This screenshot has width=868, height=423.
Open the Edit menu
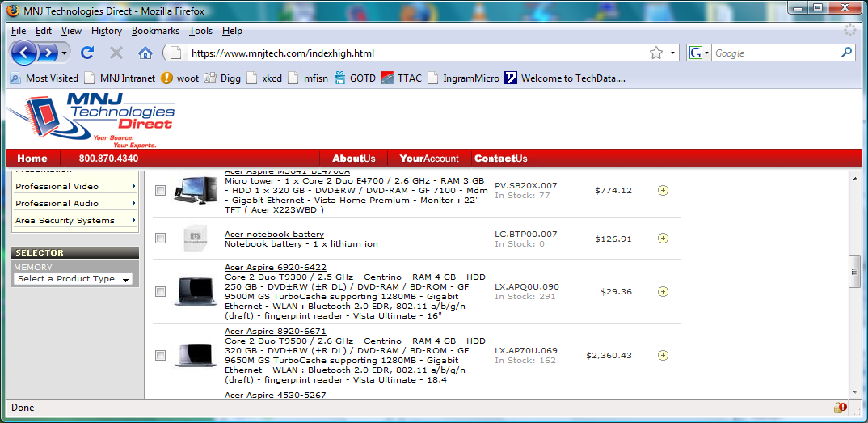pyautogui.click(x=44, y=31)
